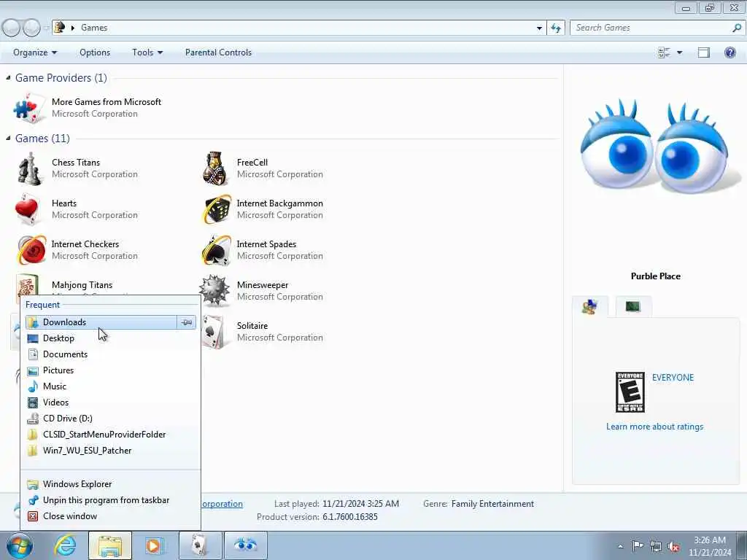Click the refresh address bar button

click(556, 28)
